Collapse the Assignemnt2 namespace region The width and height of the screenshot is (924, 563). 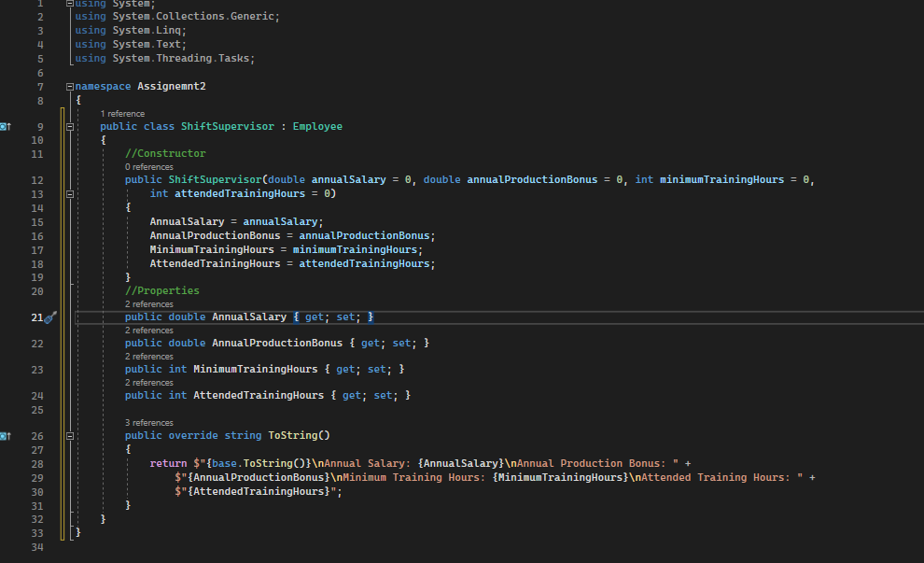coord(69,85)
